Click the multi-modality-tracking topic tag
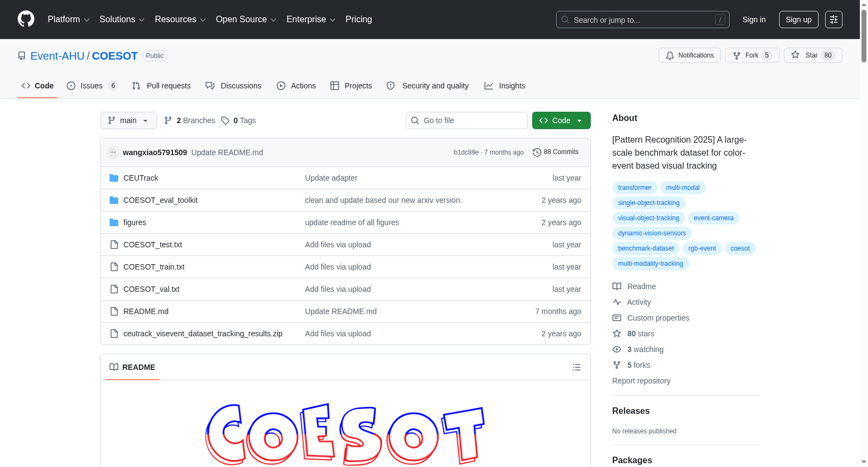The height and width of the screenshot is (467, 868). point(650,264)
